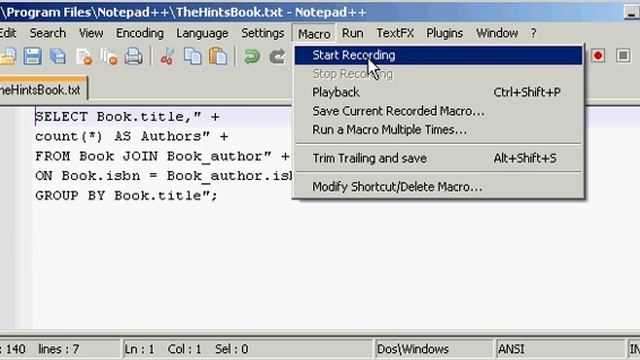Click the Col : 1 status entry
This screenshot has width=640, height=360.
pyautogui.click(x=184, y=349)
